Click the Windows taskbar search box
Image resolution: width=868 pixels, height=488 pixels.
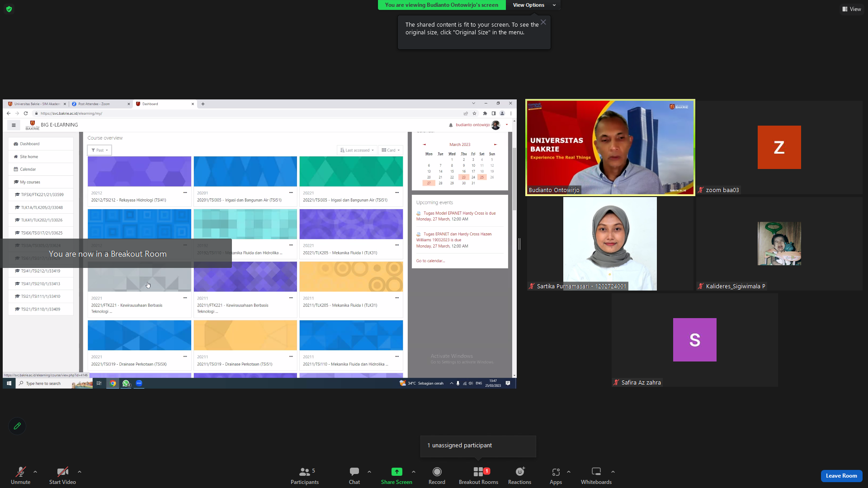[x=54, y=383]
